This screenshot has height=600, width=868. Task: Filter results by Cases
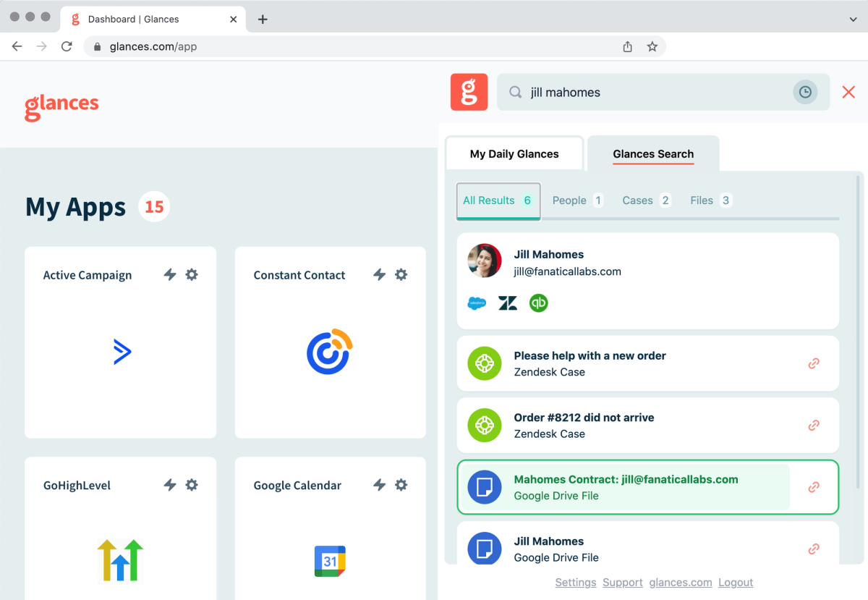pos(647,200)
